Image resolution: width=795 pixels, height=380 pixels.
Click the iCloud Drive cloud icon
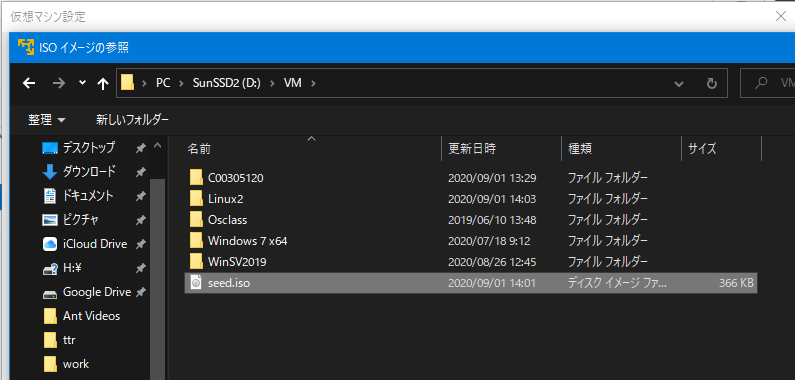[50, 244]
